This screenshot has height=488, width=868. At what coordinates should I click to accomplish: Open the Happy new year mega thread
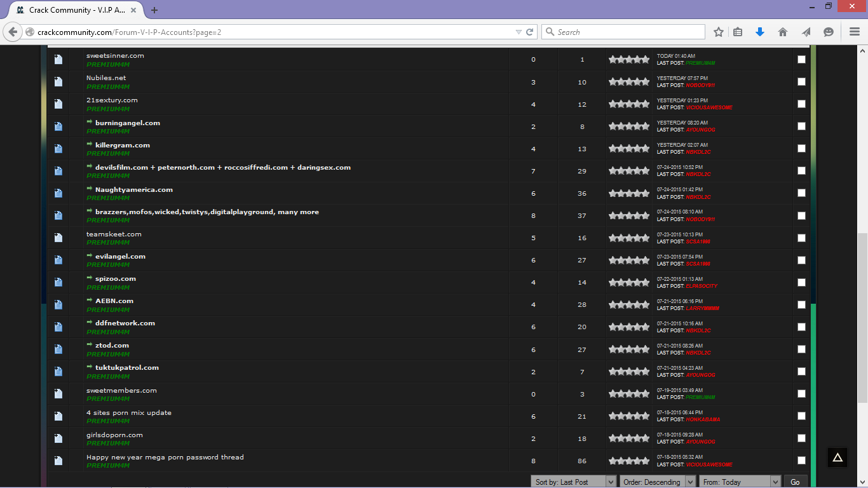165,457
